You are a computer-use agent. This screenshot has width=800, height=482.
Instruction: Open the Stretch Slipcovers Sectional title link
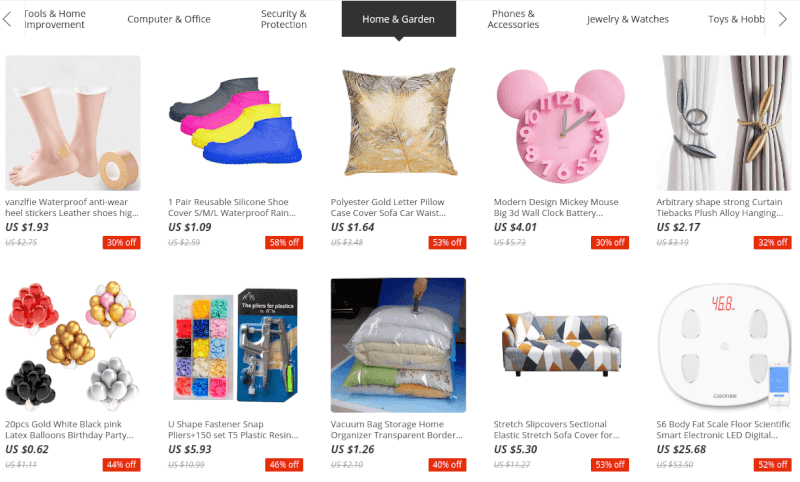tap(557, 429)
